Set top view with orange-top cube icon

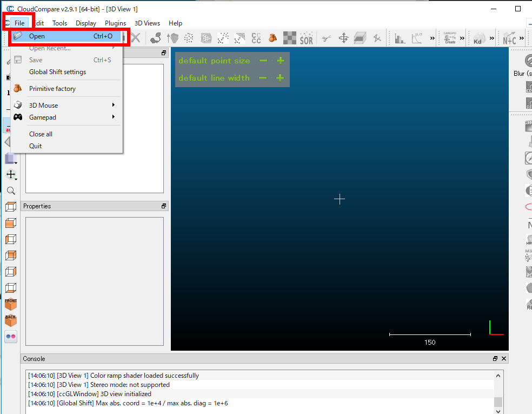point(11,207)
